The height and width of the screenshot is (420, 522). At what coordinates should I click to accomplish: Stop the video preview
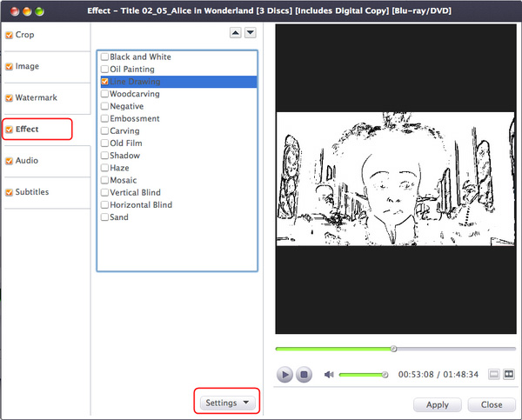pos(304,375)
